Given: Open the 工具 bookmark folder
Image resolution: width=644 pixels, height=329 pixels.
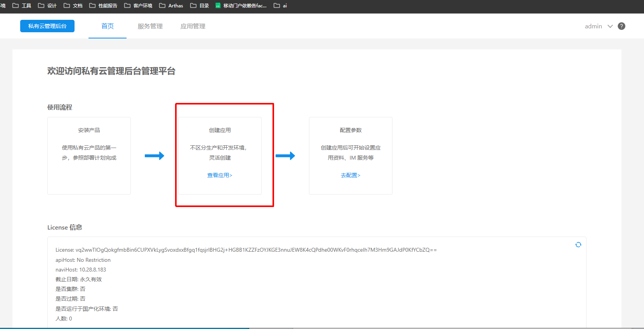Looking at the screenshot, I should click(x=22, y=5).
